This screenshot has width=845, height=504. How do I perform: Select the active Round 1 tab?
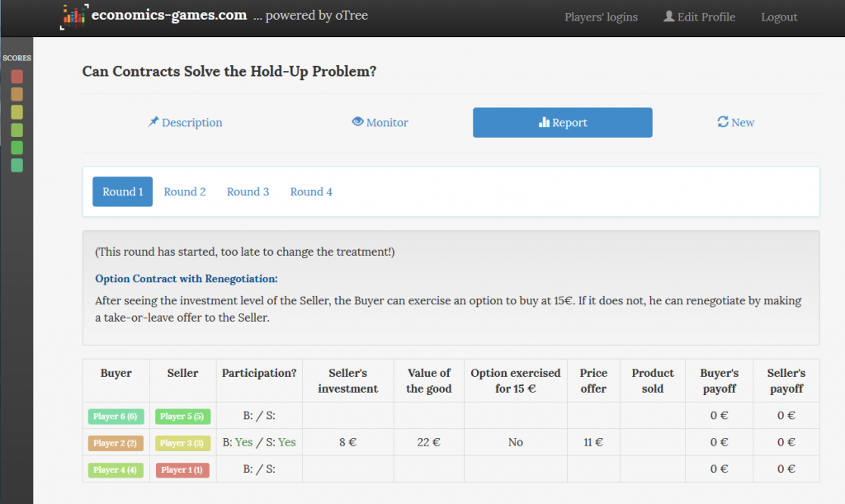[122, 191]
